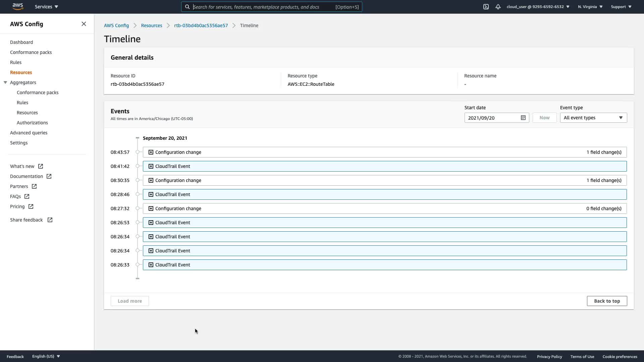The image size is (644, 362).
Task: Open the notifications bell icon
Action: click(x=498, y=7)
